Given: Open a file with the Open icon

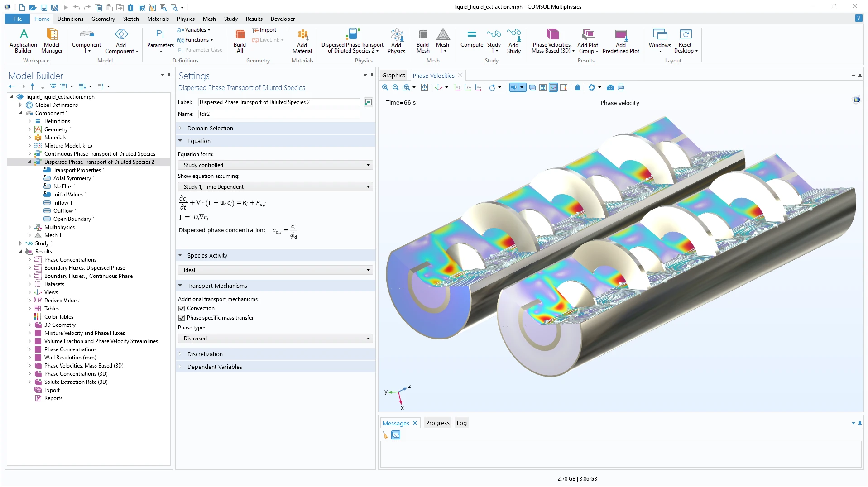Looking at the screenshot, I should pyautogui.click(x=33, y=7).
